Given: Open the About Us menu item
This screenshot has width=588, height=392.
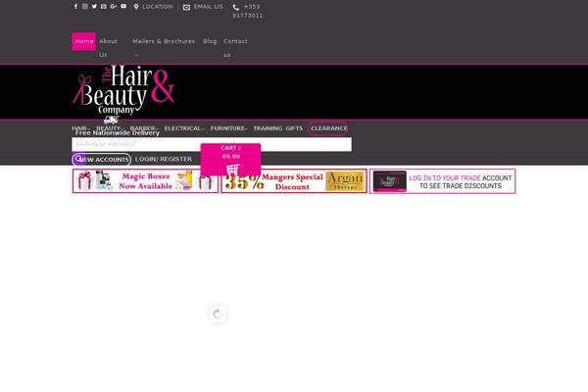Looking at the screenshot, I should [x=109, y=48].
